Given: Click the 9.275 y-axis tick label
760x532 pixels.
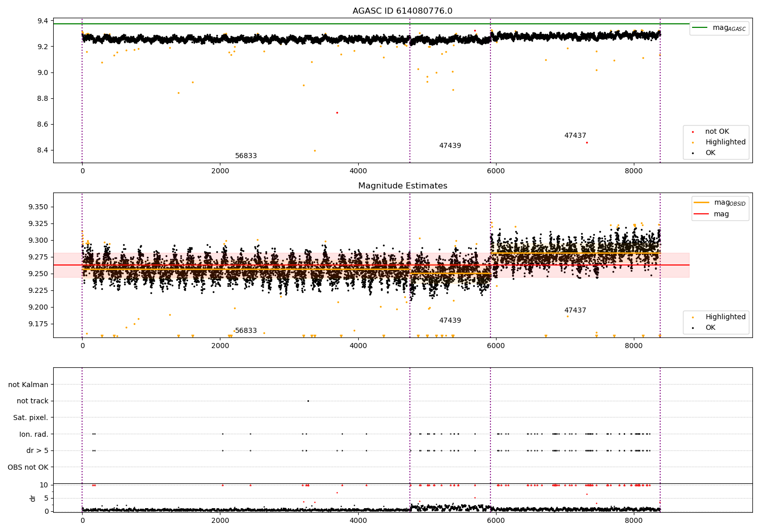Looking at the screenshot, I should [39, 257].
